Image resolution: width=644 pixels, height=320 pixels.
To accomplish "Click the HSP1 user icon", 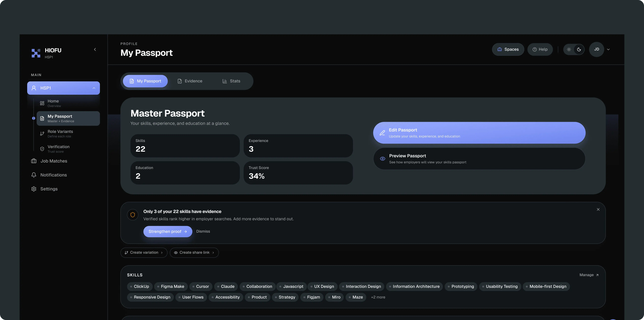I will click(34, 88).
